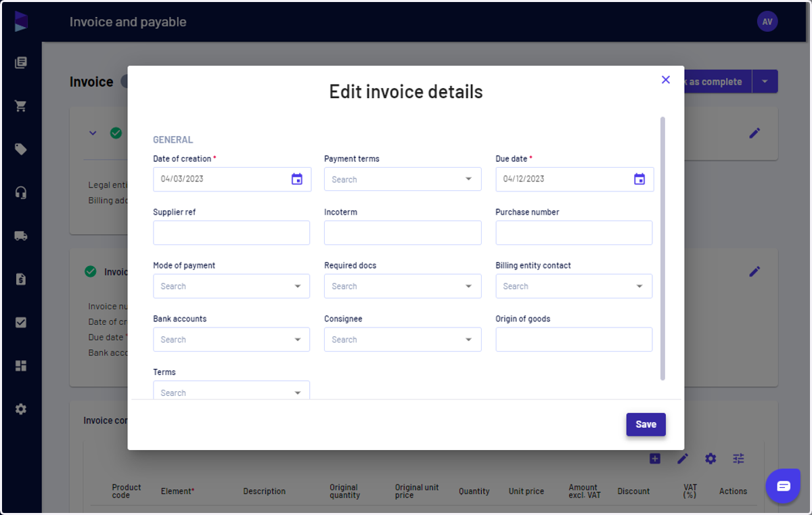This screenshot has width=812, height=515.
Task: Click the filter sliders icon in the table toolbar
Action: [738, 459]
